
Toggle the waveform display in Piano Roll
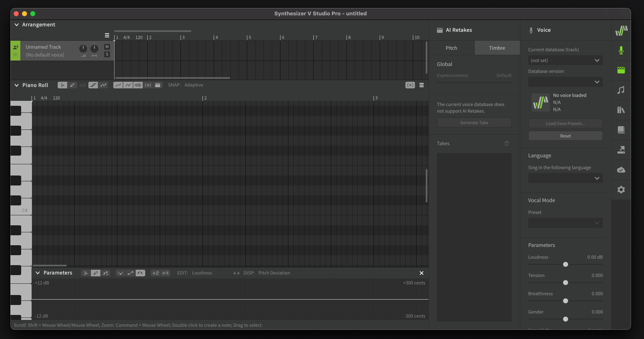click(x=138, y=85)
